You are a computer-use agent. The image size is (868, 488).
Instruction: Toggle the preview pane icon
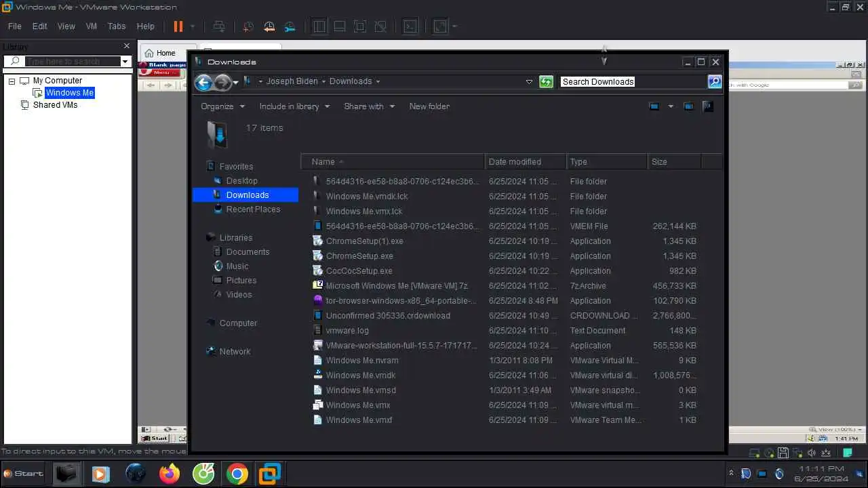click(x=688, y=106)
